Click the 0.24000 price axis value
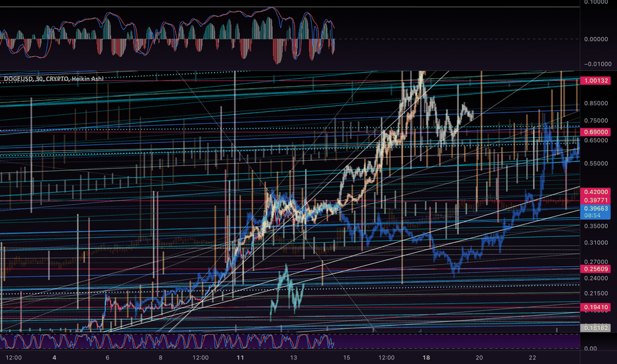 click(596, 278)
